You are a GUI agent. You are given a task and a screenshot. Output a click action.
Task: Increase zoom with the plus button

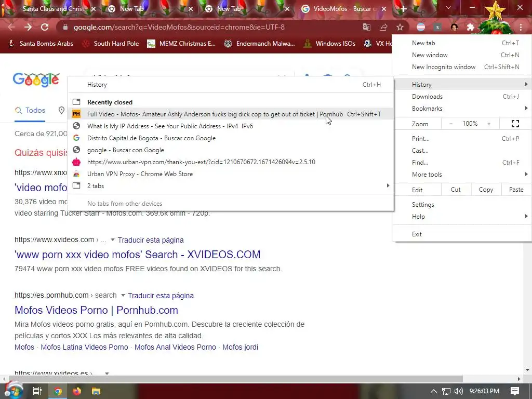coord(489,124)
